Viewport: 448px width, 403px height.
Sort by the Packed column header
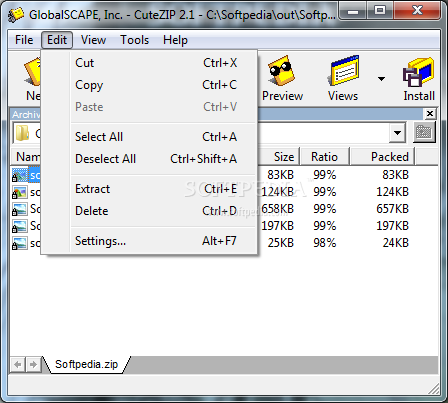point(383,157)
